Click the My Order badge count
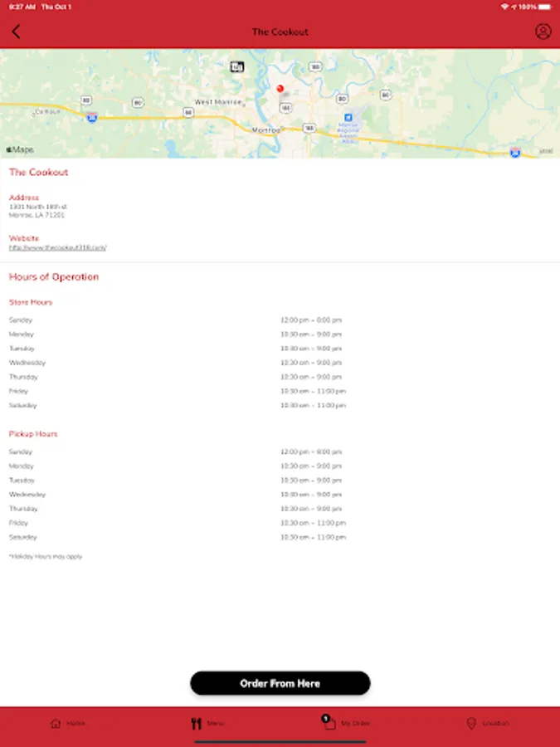The height and width of the screenshot is (747, 560). [326, 718]
